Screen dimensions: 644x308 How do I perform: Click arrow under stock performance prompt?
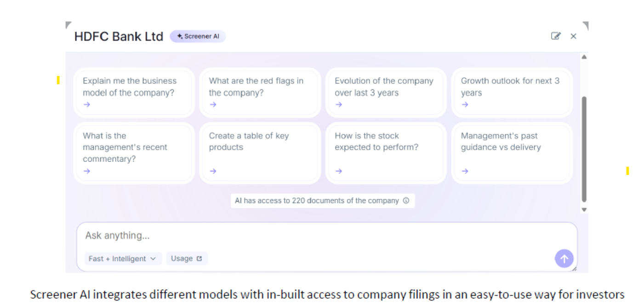339,171
